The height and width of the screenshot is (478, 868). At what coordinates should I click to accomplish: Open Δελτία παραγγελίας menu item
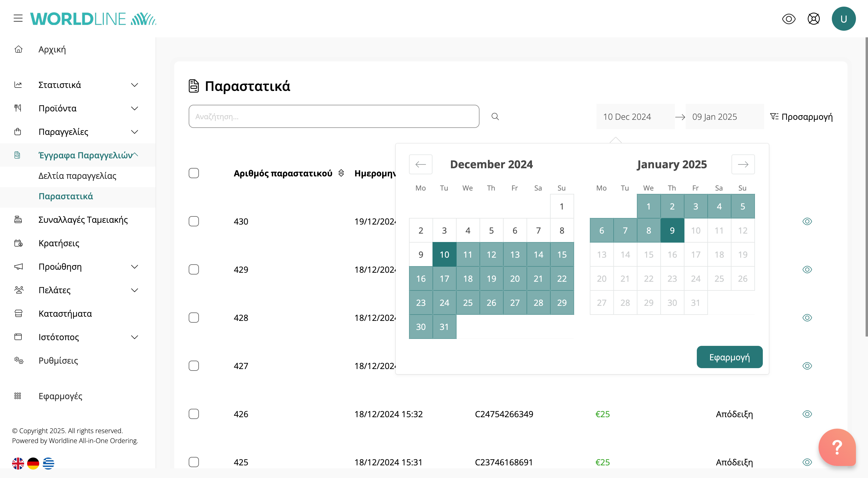77,176
